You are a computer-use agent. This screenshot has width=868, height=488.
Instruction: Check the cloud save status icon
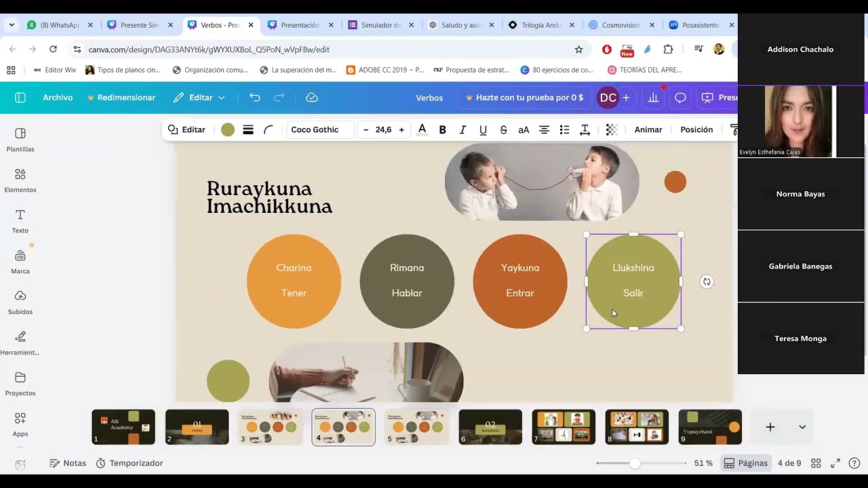(x=312, y=98)
